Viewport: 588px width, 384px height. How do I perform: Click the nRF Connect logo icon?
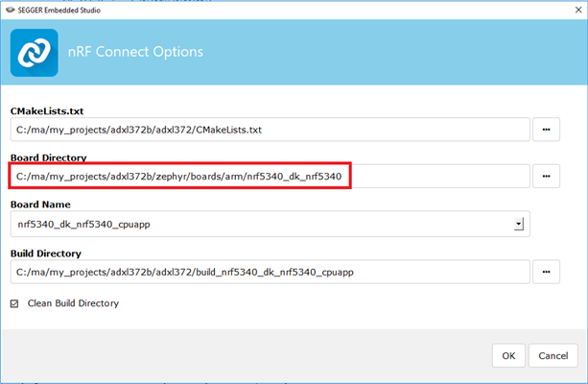pos(35,53)
